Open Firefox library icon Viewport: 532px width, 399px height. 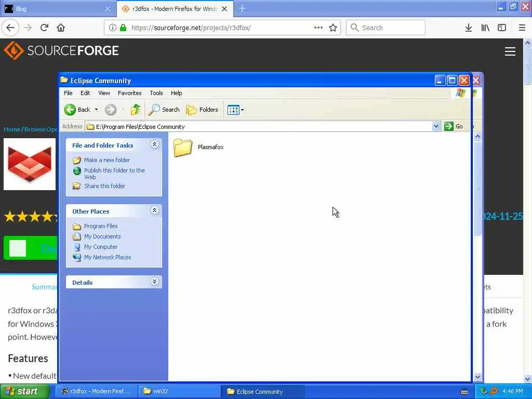point(485,28)
